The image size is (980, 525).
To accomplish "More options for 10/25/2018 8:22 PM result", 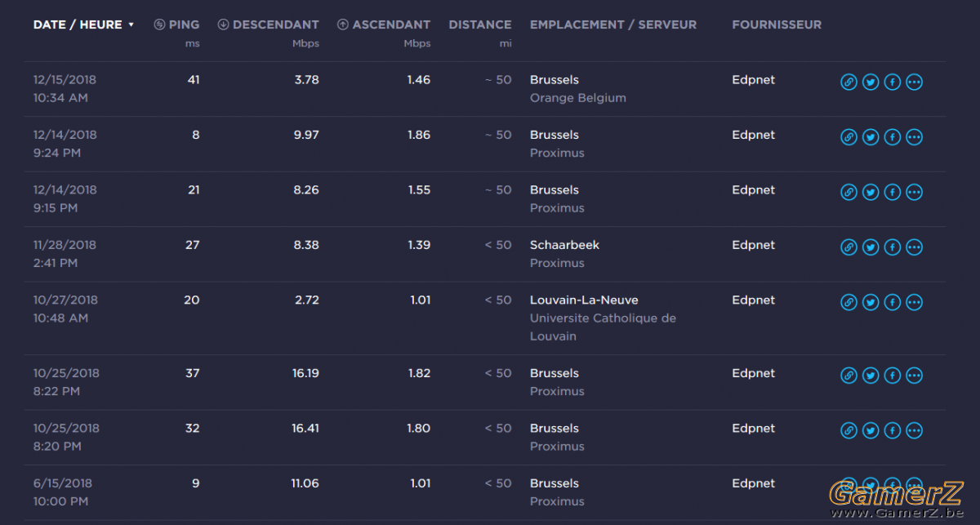I will pos(915,376).
